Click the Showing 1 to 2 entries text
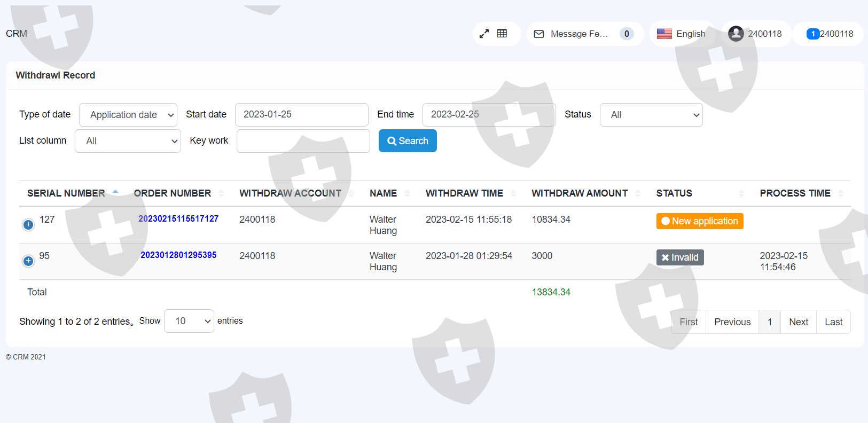Viewport: 868px width, 423px height. pyautogui.click(x=76, y=322)
